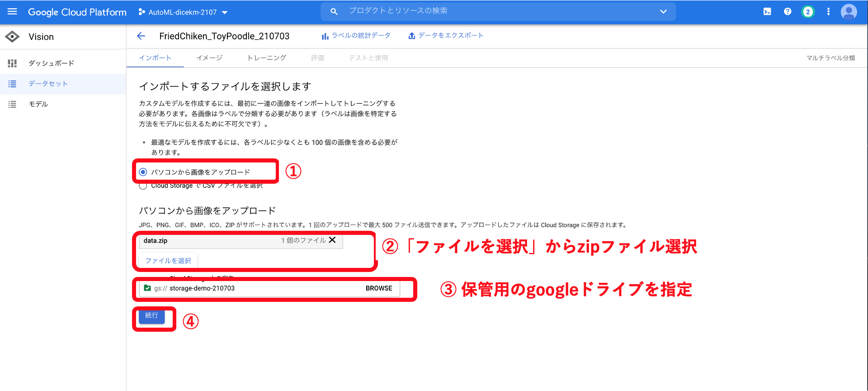Click the 1 個のファイル count text

tap(303, 240)
